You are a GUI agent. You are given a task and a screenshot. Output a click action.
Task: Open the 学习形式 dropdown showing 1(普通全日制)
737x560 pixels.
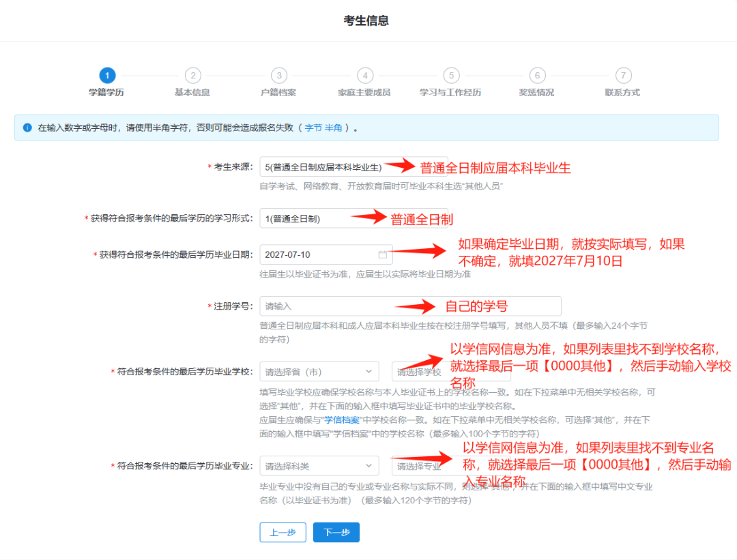(353, 218)
